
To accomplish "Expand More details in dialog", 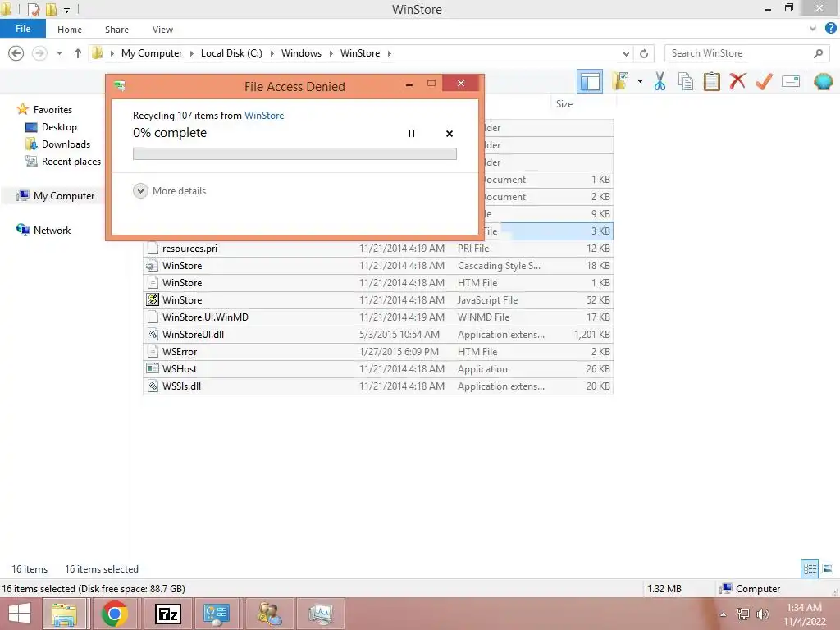I will click(x=170, y=190).
